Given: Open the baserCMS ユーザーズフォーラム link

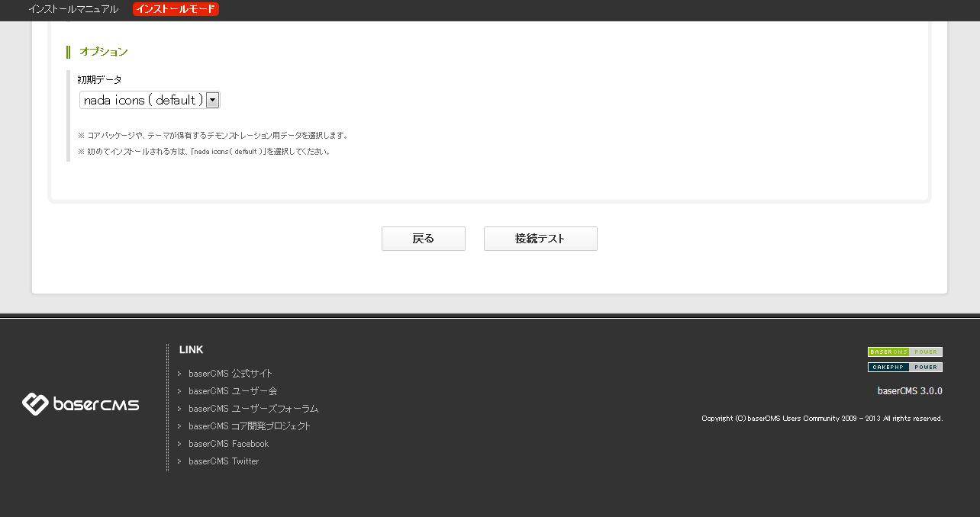Looking at the screenshot, I should [253, 409].
